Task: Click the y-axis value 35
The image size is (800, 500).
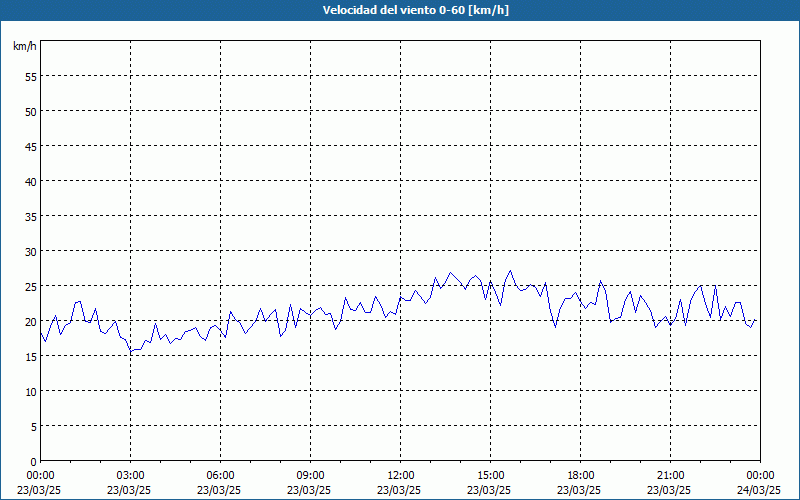Action: click(31, 216)
